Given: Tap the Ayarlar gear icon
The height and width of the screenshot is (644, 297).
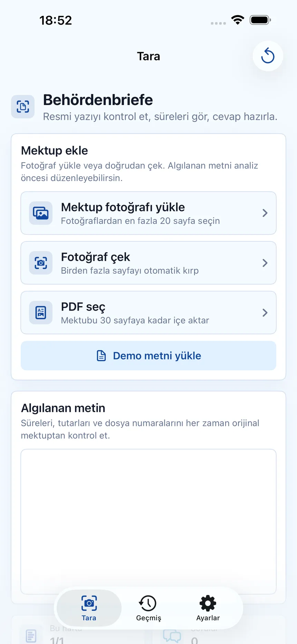Looking at the screenshot, I should [x=208, y=603].
